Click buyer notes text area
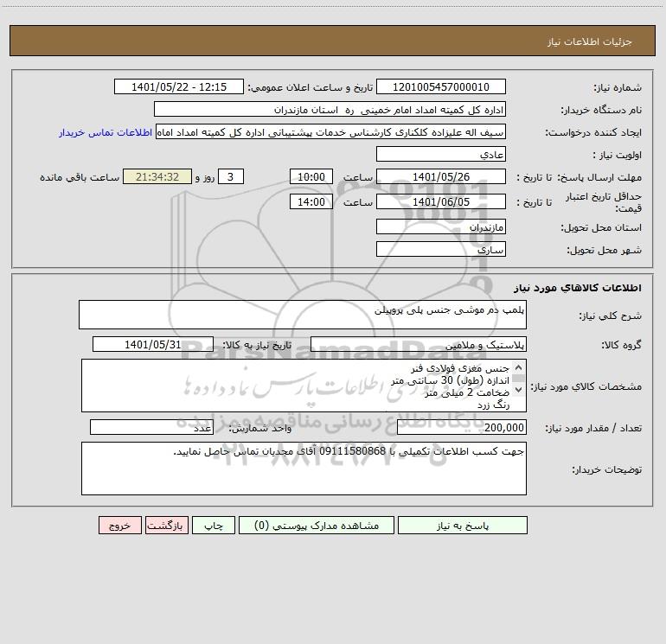Screen dimensions: 666x644 coord(304,469)
